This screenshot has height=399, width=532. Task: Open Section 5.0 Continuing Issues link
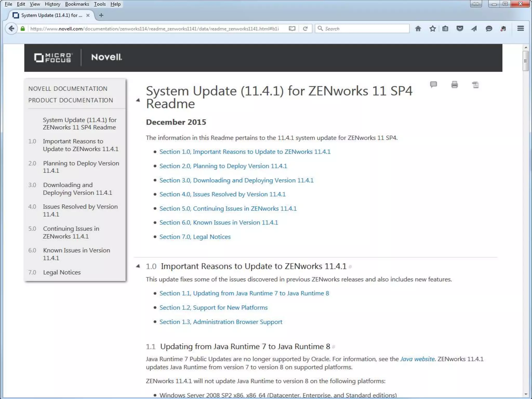(x=228, y=209)
